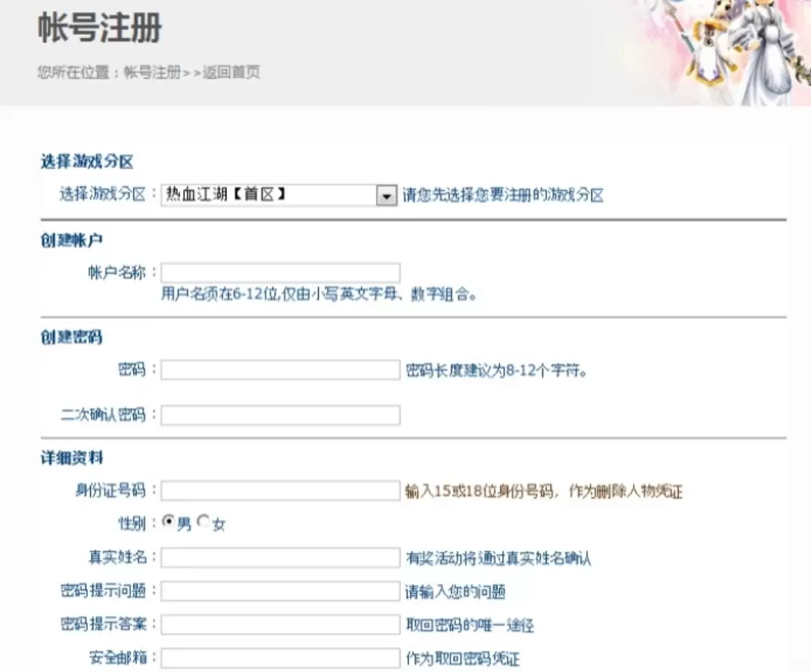Focus the 帐户名称 input field
Image resolution: width=811 pixels, height=672 pixels.
280,273
